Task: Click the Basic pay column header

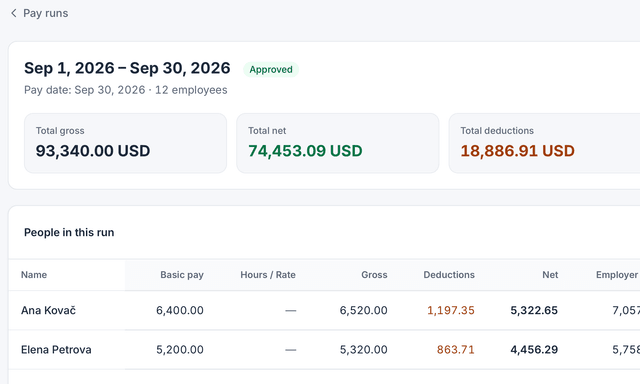Action: coord(182,275)
